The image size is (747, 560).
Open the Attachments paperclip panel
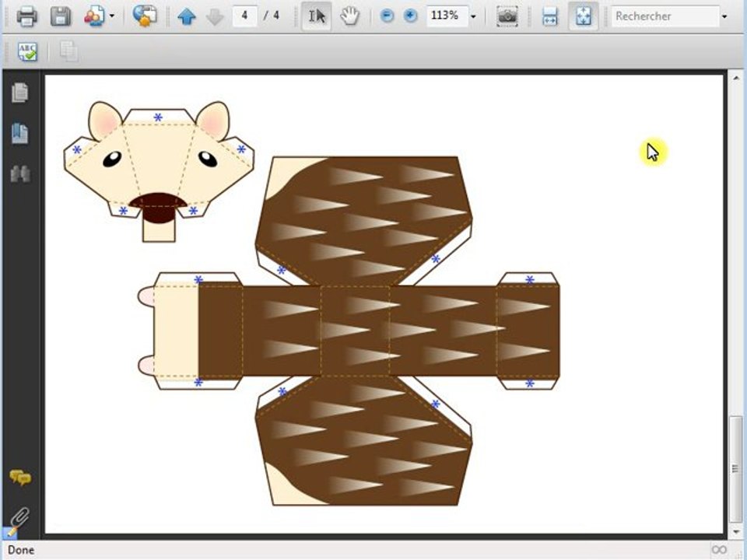click(x=20, y=516)
